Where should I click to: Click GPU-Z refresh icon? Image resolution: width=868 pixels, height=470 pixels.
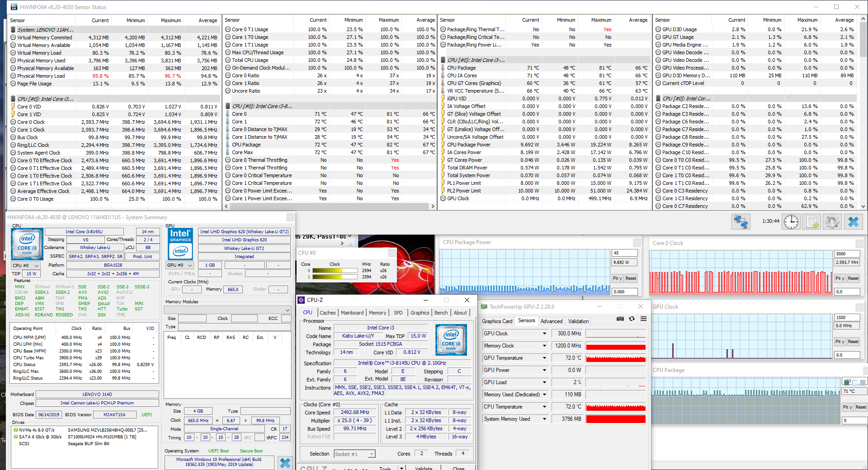[632, 319]
